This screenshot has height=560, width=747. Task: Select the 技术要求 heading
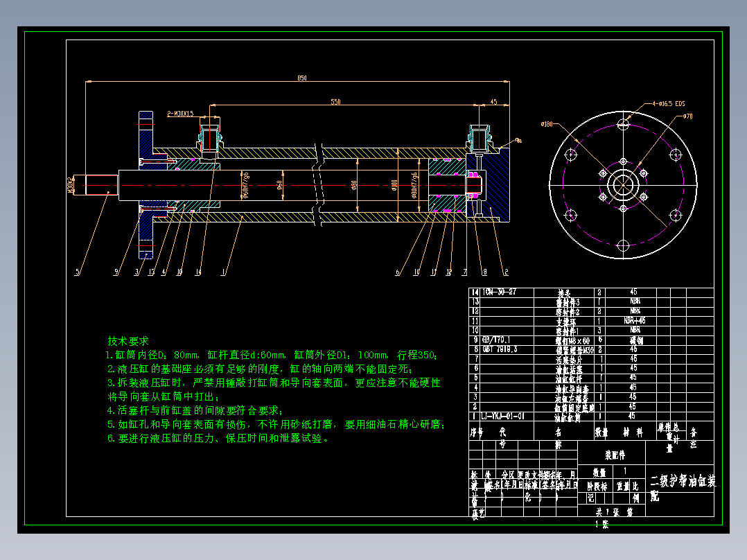tap(128, 341)
